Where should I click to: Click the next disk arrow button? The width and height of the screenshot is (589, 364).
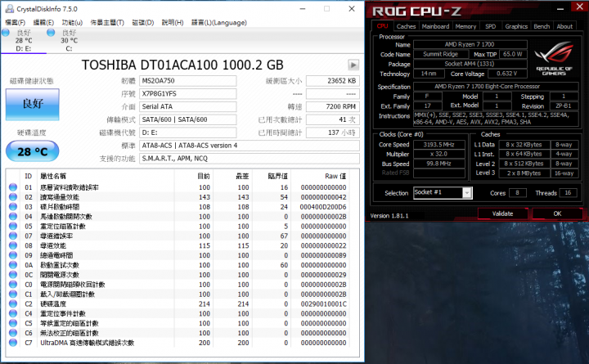tap(353, 65)
